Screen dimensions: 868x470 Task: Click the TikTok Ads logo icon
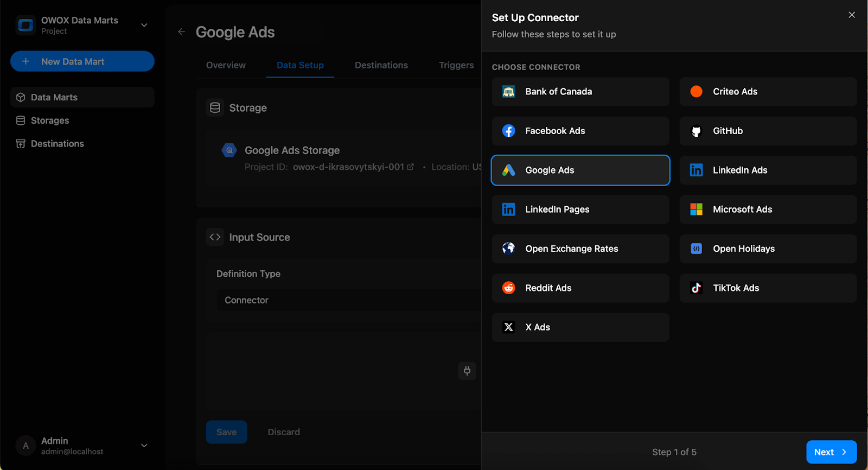696,288
